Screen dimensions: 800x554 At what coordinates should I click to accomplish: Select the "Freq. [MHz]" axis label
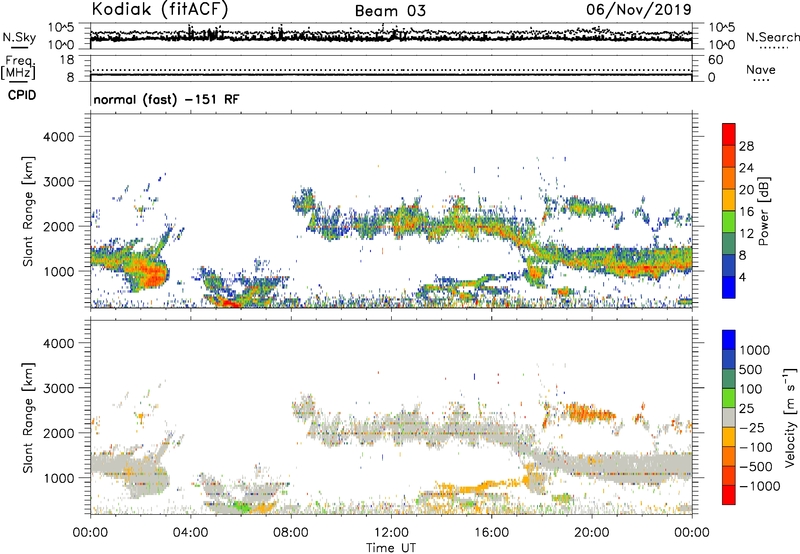point(19,67)
